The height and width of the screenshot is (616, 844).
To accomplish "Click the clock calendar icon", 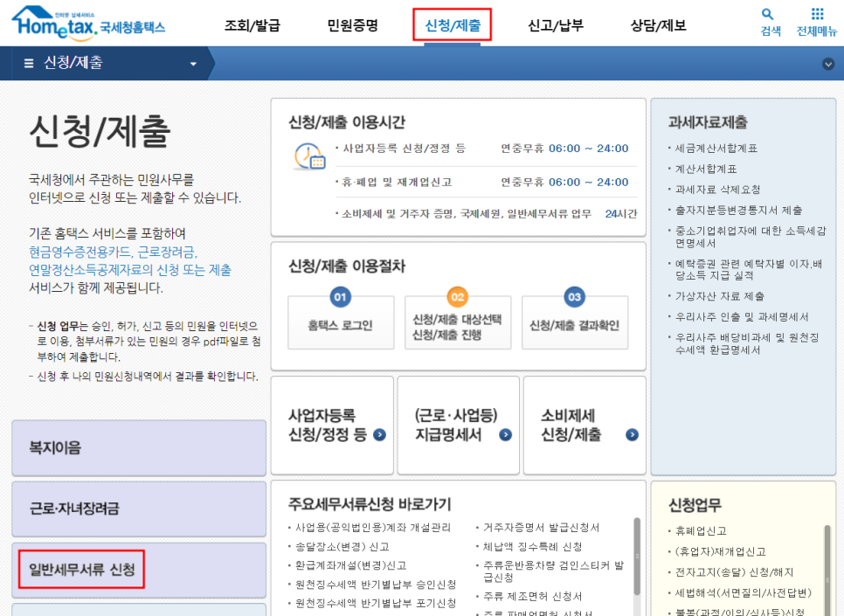I will point(309,156).
